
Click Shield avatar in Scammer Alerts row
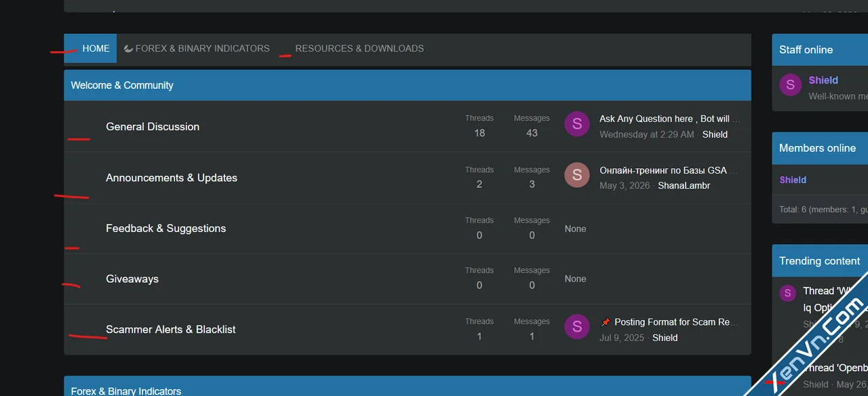[x=577, y=328]
